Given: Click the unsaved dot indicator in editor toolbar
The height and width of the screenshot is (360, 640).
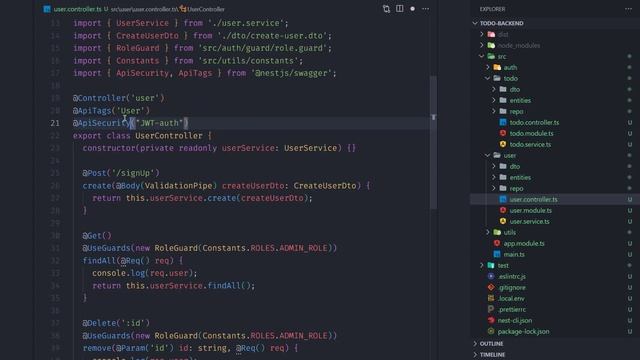Looking at the screenshot, I should point(413,9).
